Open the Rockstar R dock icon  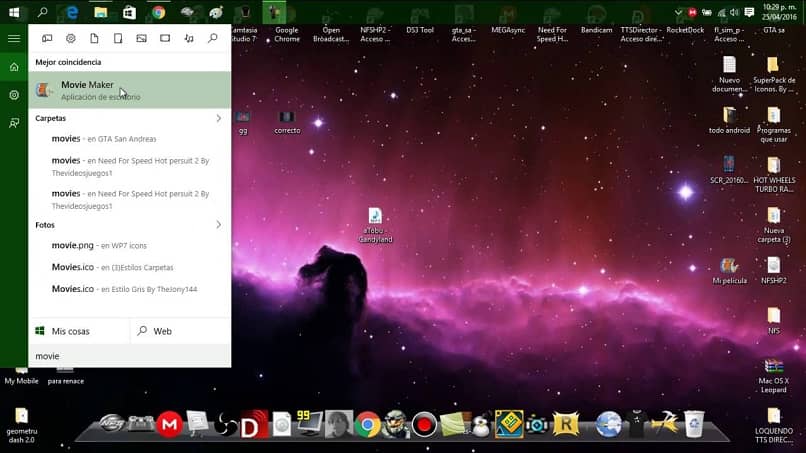pyautogui.click(x=565, y=424)
